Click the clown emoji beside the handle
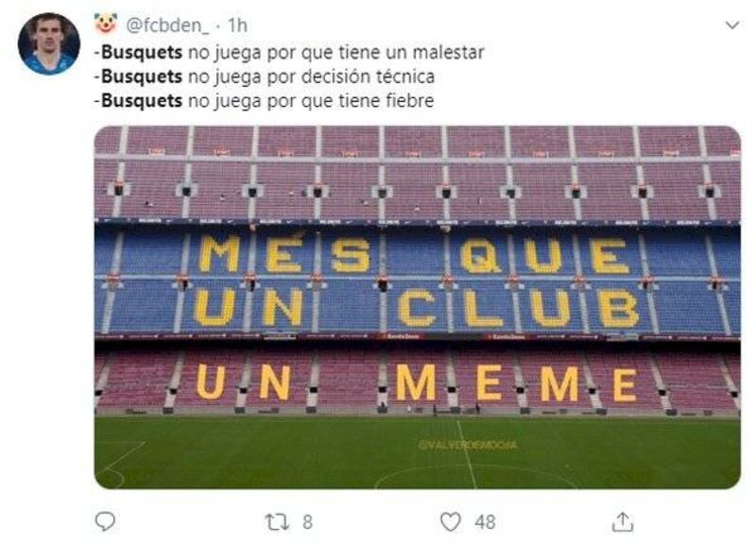Viewport: 756px width, 544px height. [x=106, y=25]
